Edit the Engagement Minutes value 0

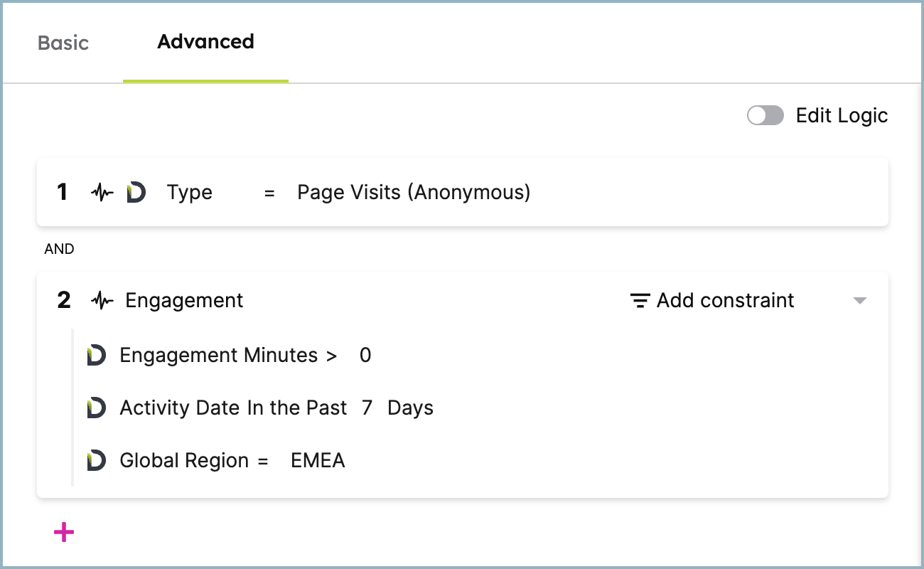pos(365,355)
